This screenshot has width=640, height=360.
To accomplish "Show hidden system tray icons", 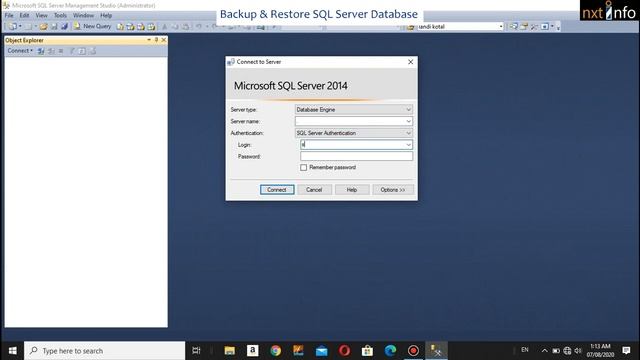I will coord(544,351).
